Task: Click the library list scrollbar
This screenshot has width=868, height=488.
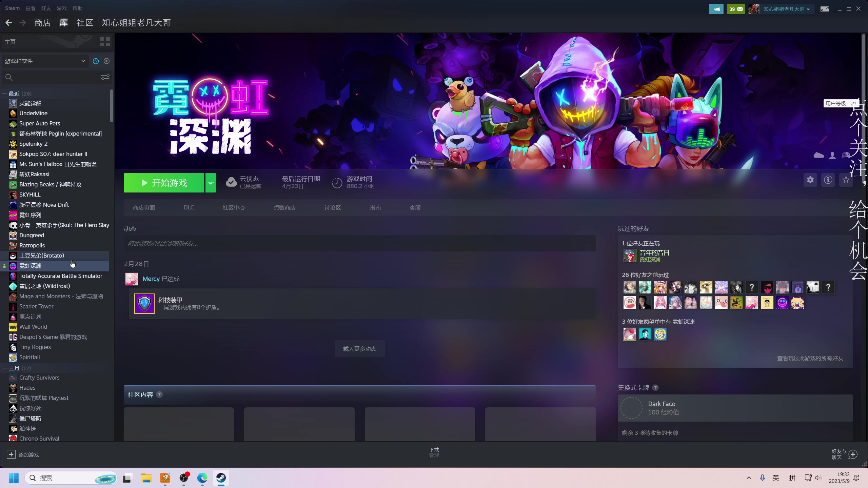Action: 112,106
